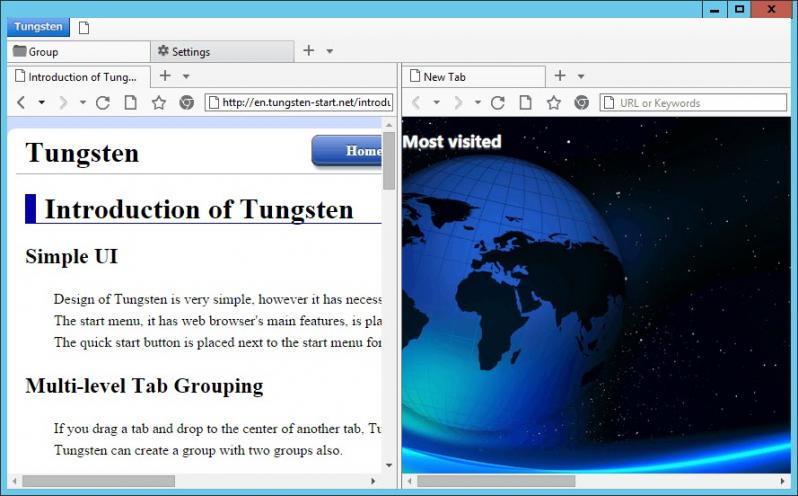Click right pane horizontal scroll left arrow
The width and height of the screenshot is (798, 496).
[409, 481]
